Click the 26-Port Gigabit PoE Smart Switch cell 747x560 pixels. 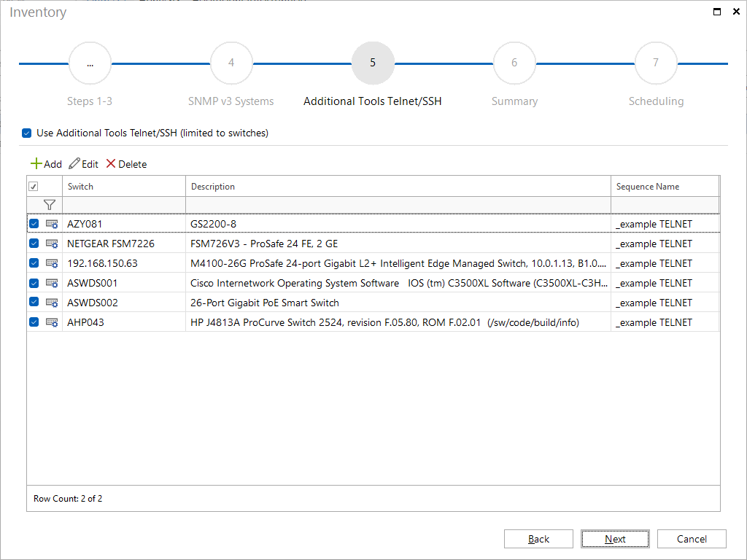tap(398, 303)
